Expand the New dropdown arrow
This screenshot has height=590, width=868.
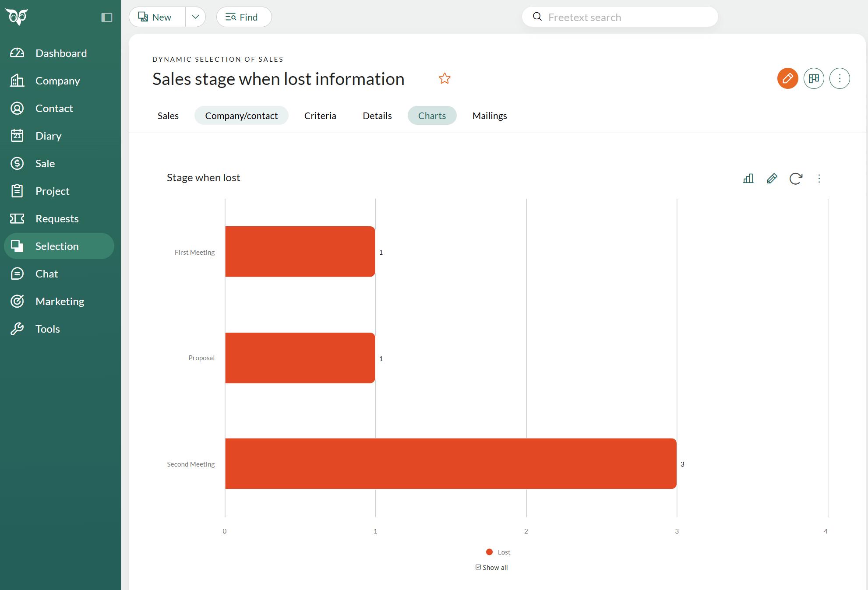pos(195,17)
